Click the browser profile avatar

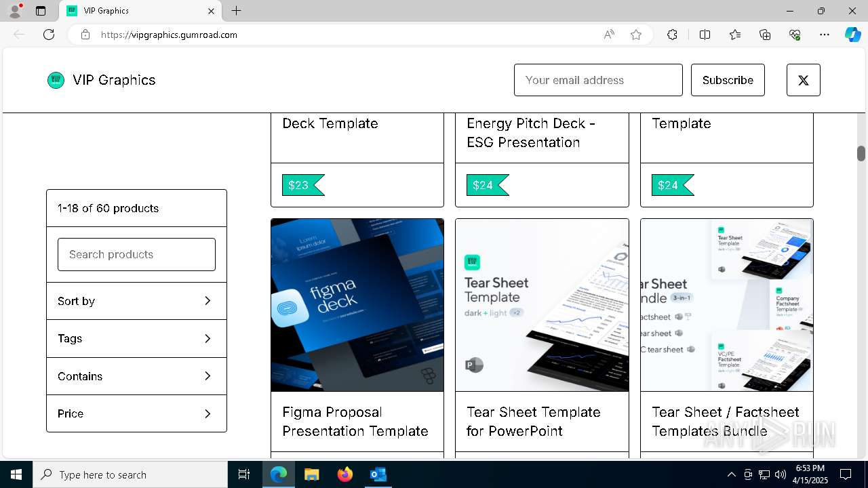[x=15, y=11]
